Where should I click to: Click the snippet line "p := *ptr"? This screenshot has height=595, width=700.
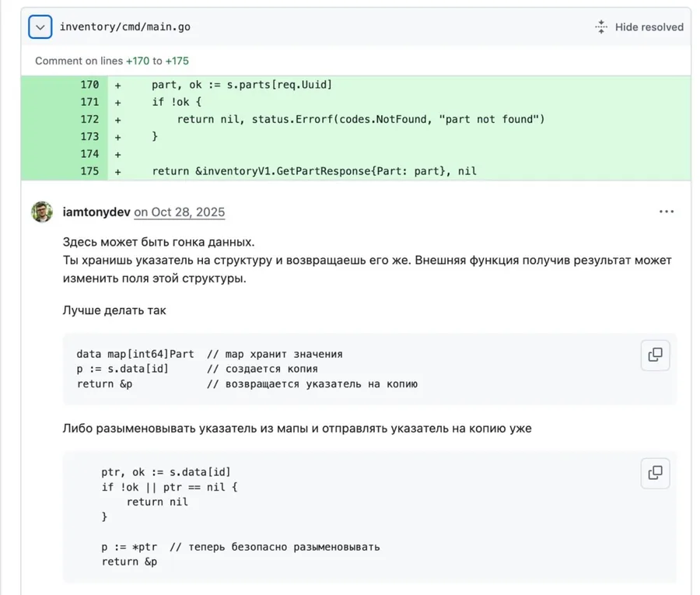tap(129, 548)
